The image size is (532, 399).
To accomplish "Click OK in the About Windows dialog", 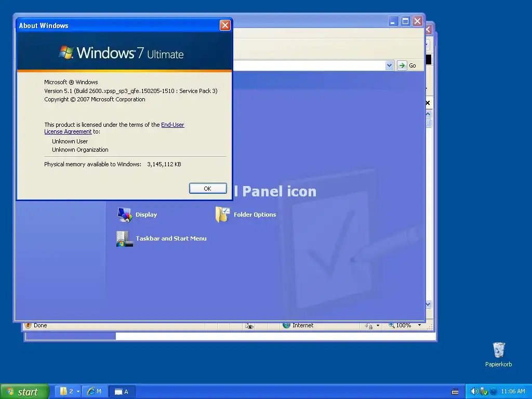I will point(208,188).
